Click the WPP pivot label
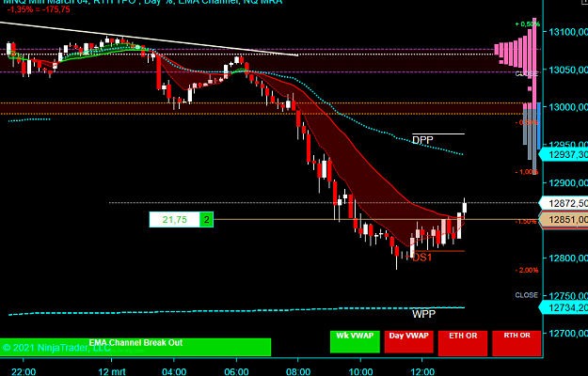 click(x=423, y=314)
